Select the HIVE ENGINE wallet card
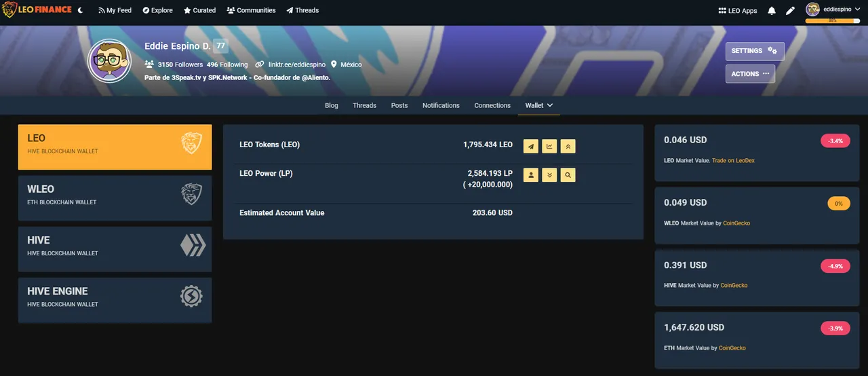The height and width of the screenshot is (376, 868). 115,300
